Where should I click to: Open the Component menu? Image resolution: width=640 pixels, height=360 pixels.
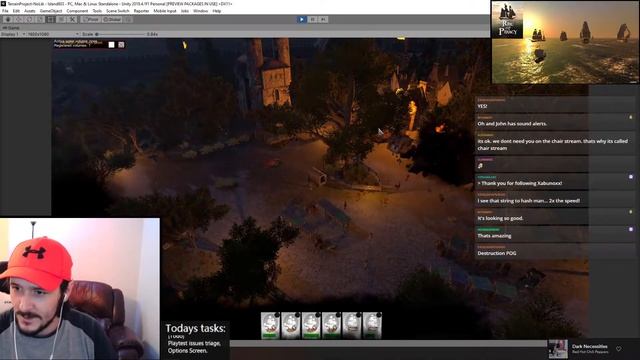(x=77, y=11)
